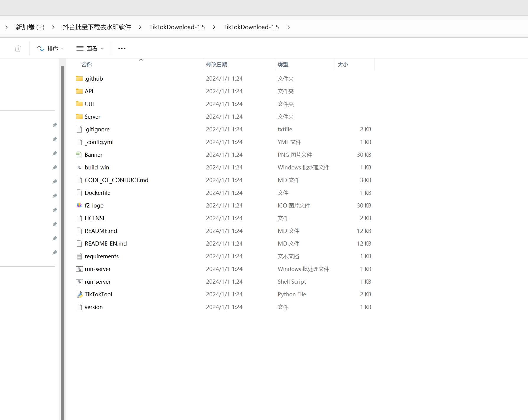528x420 pixels.
Task: Click the delete trash can icon
Action: click(18, 48)
